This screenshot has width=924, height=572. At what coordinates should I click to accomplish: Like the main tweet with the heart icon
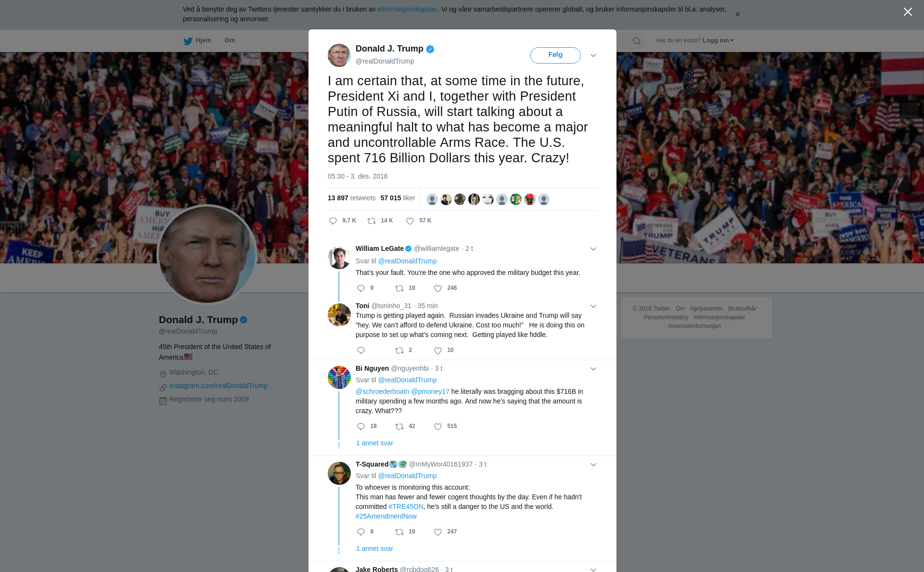410,221
